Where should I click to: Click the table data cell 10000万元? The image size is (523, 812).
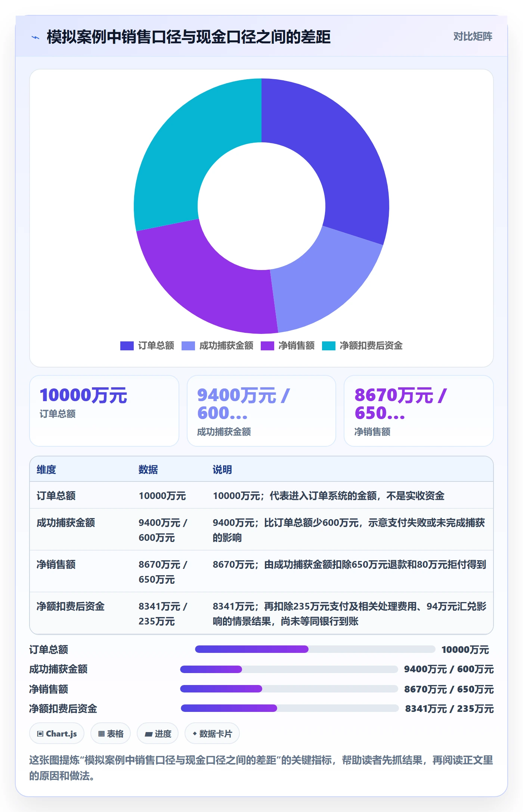coord(162,496)
